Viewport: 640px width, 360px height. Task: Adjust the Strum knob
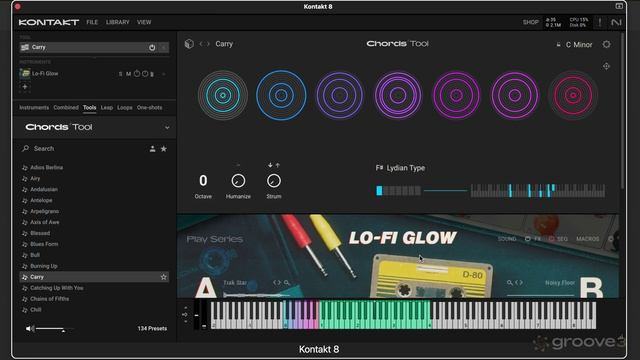[x=274, y=181]
